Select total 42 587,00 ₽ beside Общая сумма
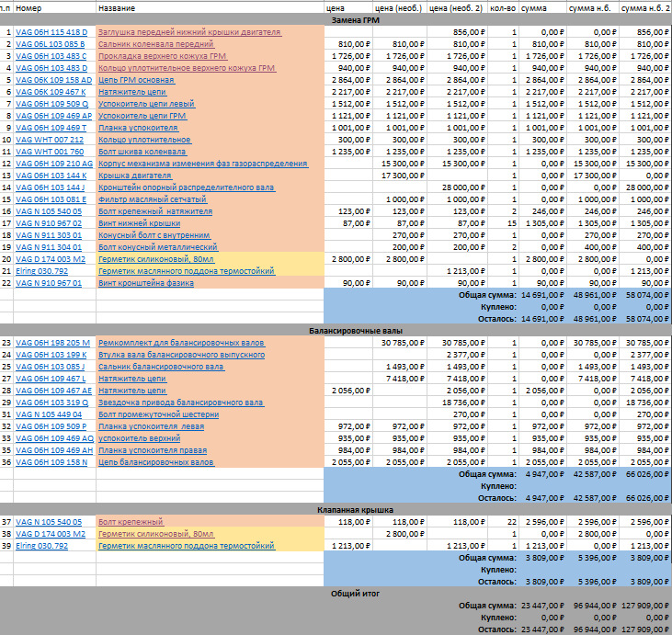Viewport: 672px width, 635px height. click(x=593, y=474)
